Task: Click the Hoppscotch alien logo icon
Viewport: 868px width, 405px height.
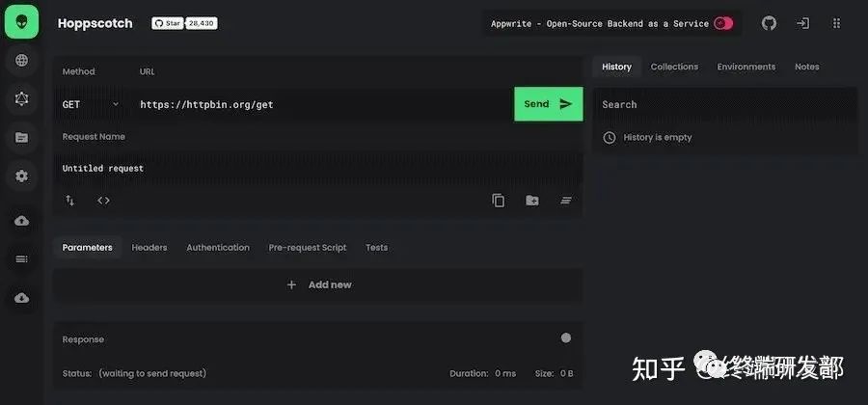Action: coord(21,22)
